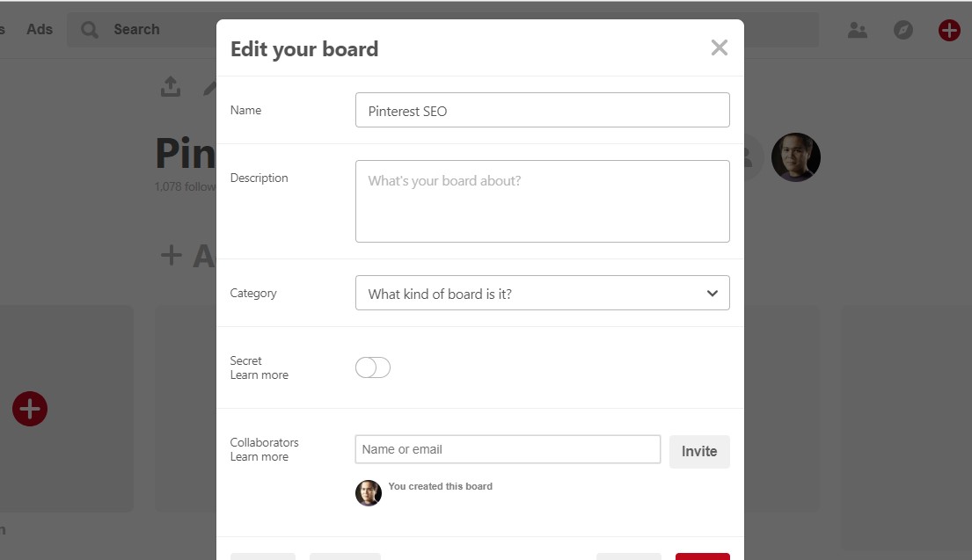Open Learn more link under Secret
The width and height of the screenshot is (972, 560).
point(259,375)
